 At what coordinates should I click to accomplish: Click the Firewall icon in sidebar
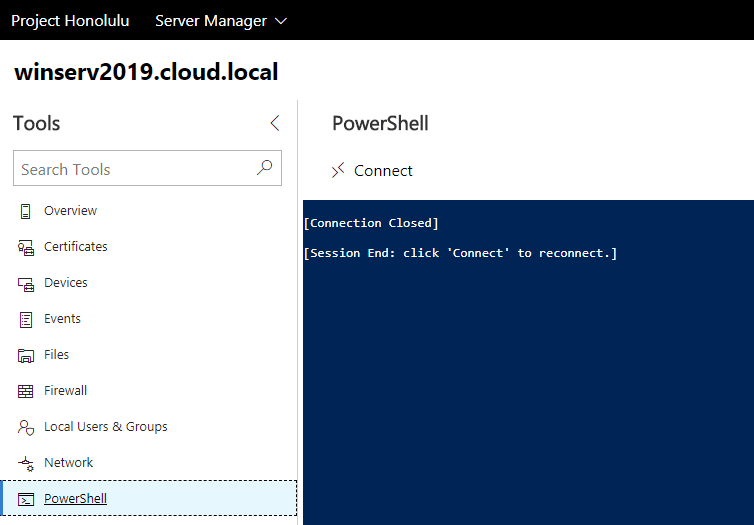[x=26, y=391]
